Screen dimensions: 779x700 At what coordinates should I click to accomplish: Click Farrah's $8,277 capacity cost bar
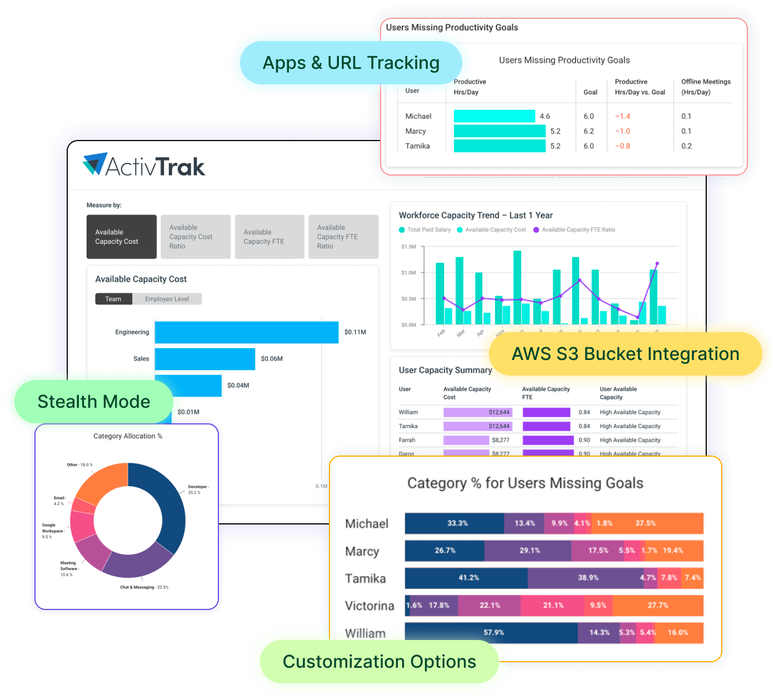coord(466,440)
